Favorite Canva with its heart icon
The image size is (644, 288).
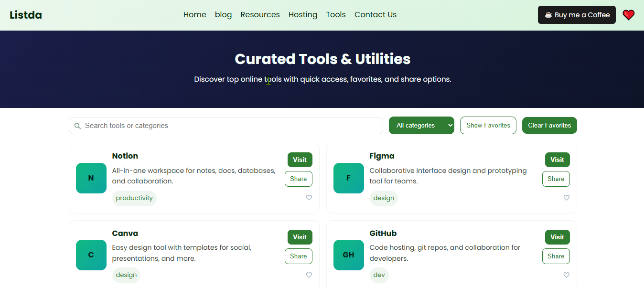(x=309, y=275)
